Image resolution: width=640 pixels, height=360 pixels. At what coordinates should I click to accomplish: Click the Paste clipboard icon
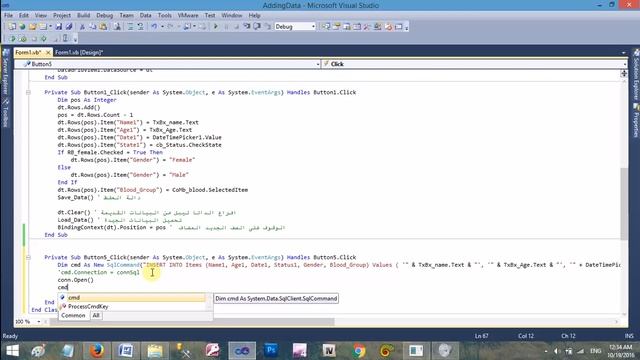point(103,27)
